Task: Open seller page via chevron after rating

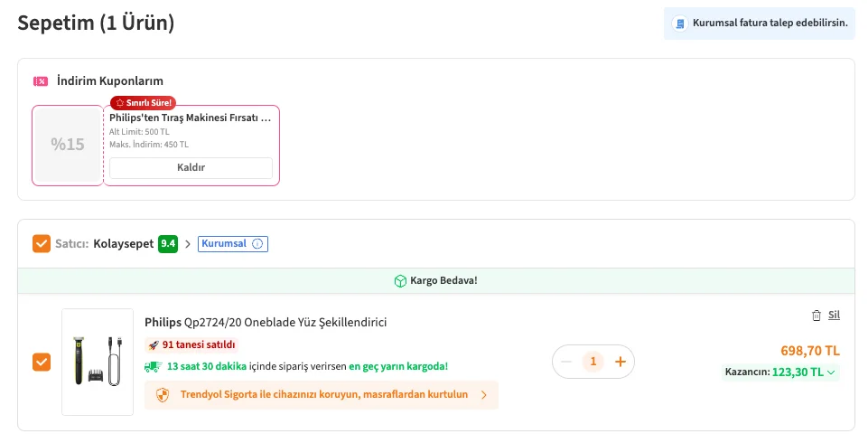Action: (x=188, y=244)
